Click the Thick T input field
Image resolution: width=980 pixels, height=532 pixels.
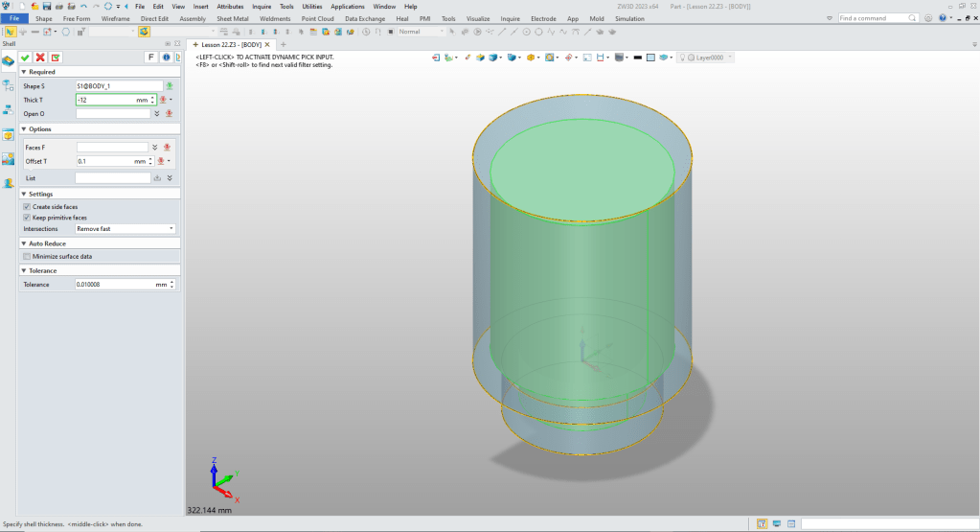[x=110, y=100]
